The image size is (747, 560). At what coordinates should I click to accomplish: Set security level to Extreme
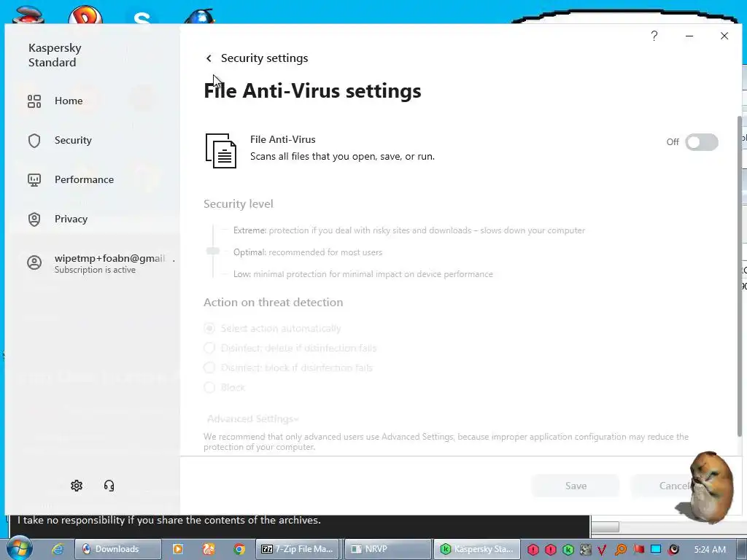[x=409, y=230]
